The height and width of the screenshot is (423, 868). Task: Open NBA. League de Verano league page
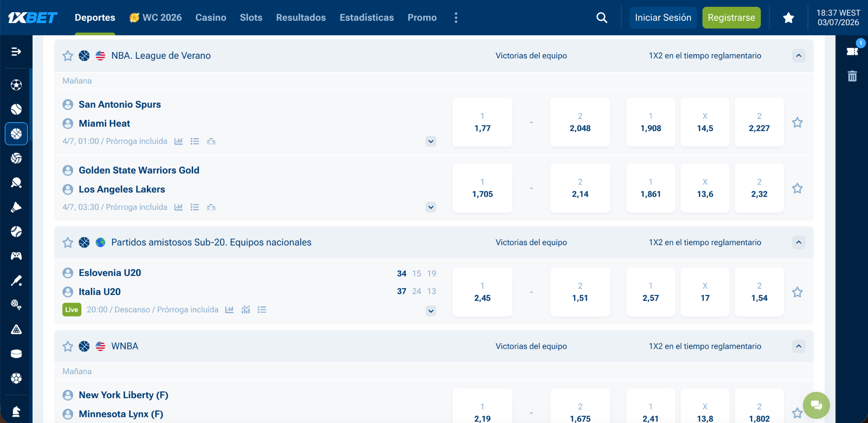pyautogui.click(x=161, y=56)
